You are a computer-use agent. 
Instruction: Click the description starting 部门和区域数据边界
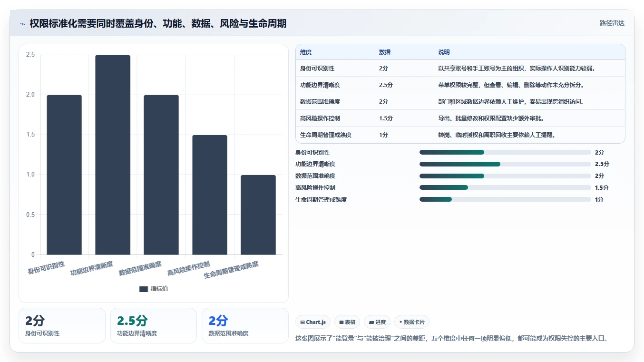[511, 102]
